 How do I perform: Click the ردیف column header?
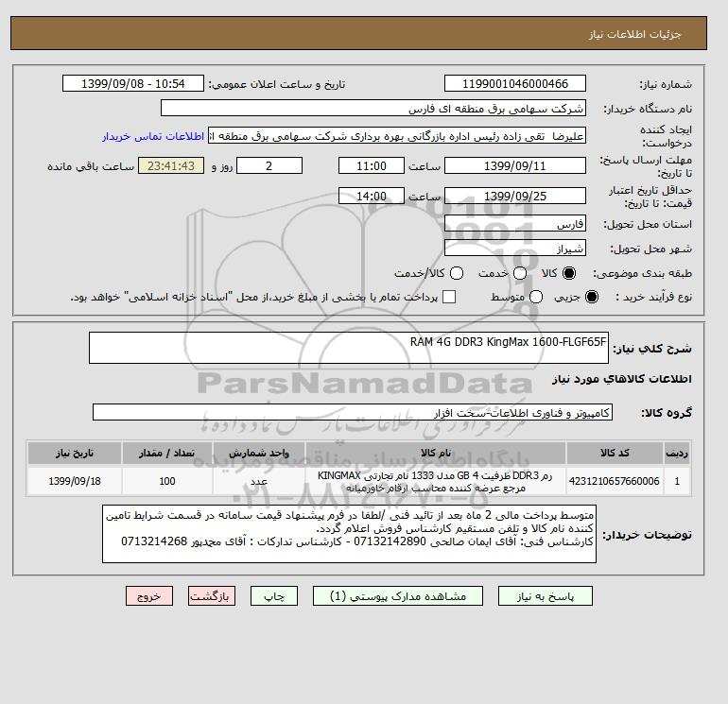(677, 453)
